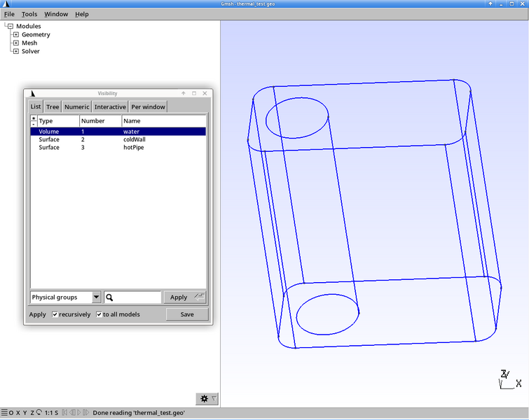Align view along Y axis in status bar

click(x=25, y=412)
